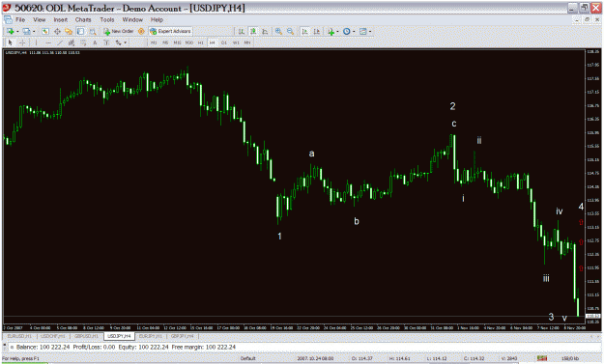Screen dimensions: 604x364
Task: Set timeframe to MN
Action: (x=247, y=42)
